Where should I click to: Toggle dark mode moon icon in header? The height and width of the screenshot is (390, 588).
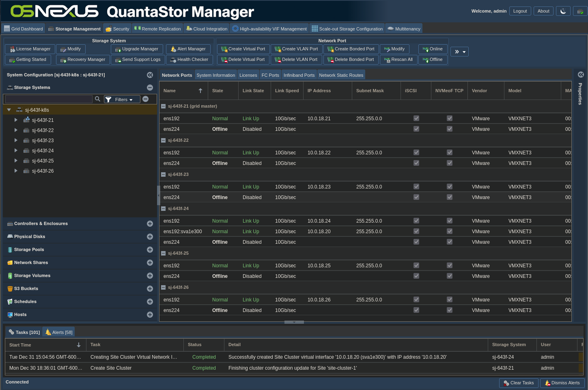coord(563,11)
